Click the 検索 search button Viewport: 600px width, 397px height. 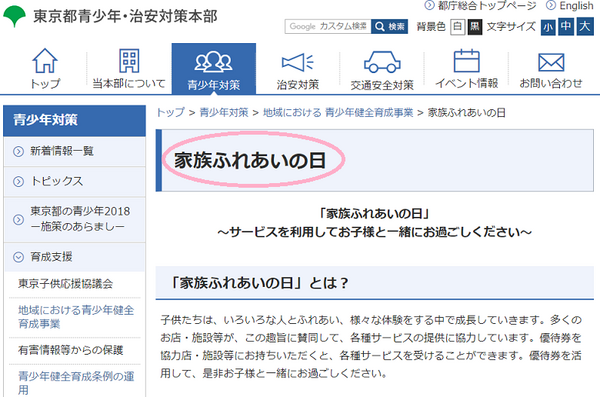coord(390,26)
